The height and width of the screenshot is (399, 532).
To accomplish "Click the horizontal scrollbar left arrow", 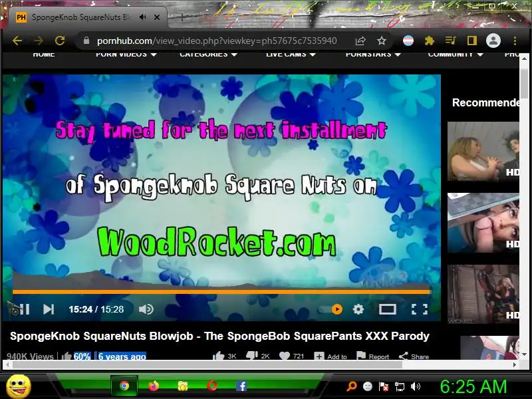I will [x=7, y=364].
